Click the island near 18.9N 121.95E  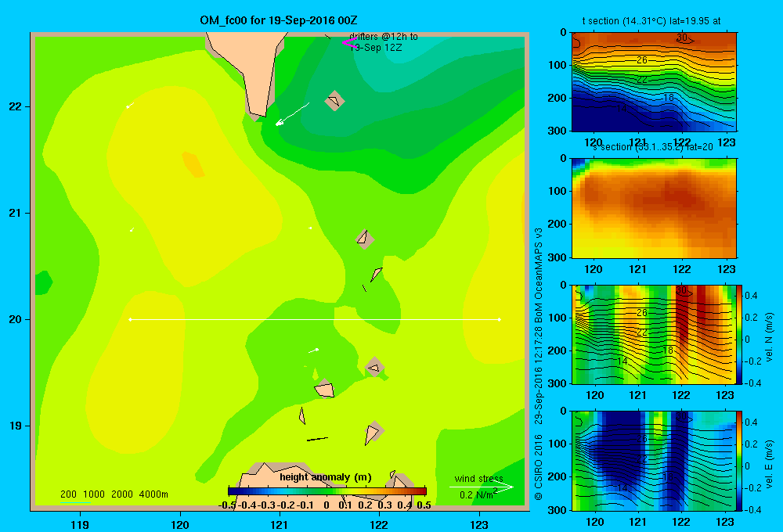(x=373, y=432)
